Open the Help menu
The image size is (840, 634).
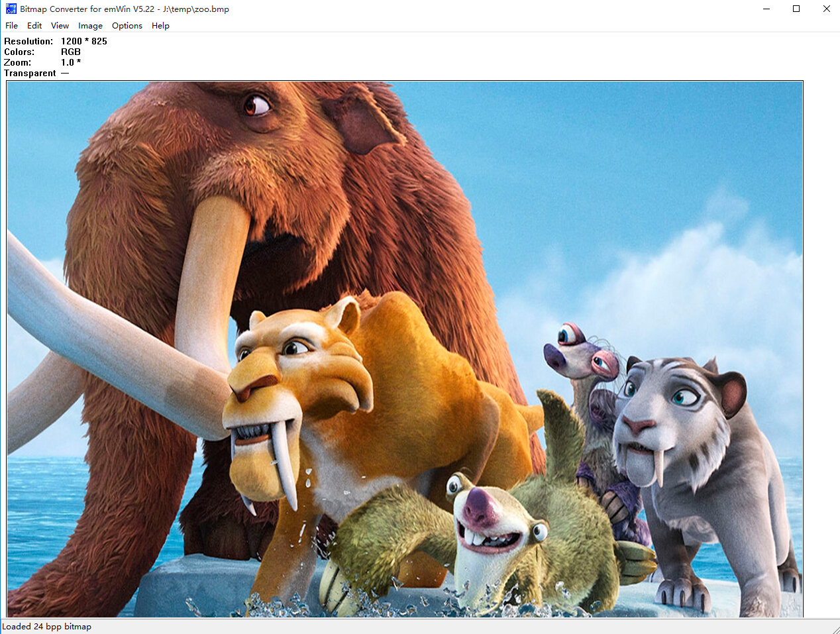tap(160, 26)
